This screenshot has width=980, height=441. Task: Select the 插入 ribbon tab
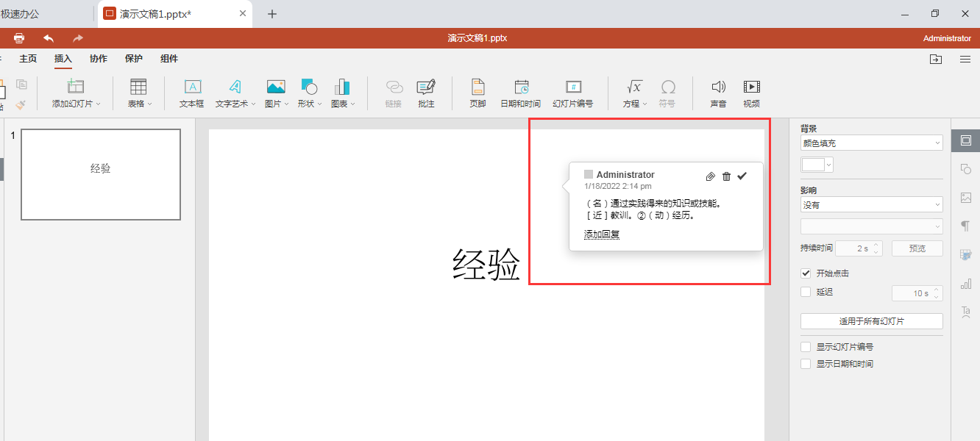click(63, 59)
